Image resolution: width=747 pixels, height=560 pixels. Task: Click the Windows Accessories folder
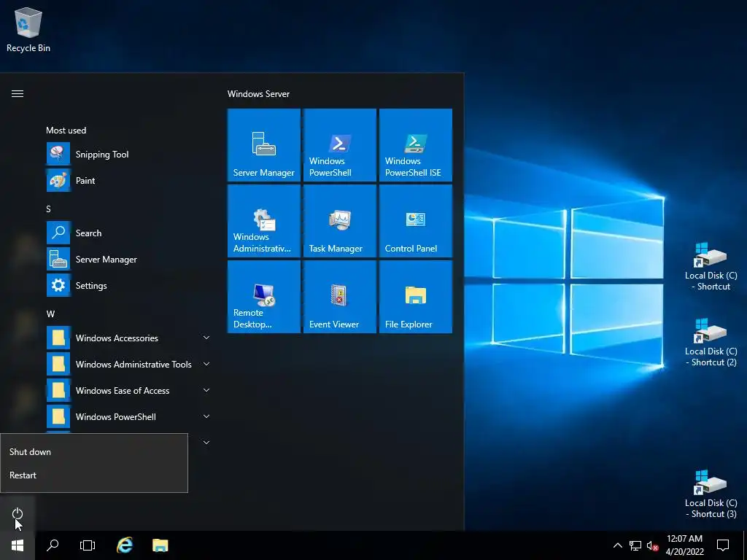point(128,338)
